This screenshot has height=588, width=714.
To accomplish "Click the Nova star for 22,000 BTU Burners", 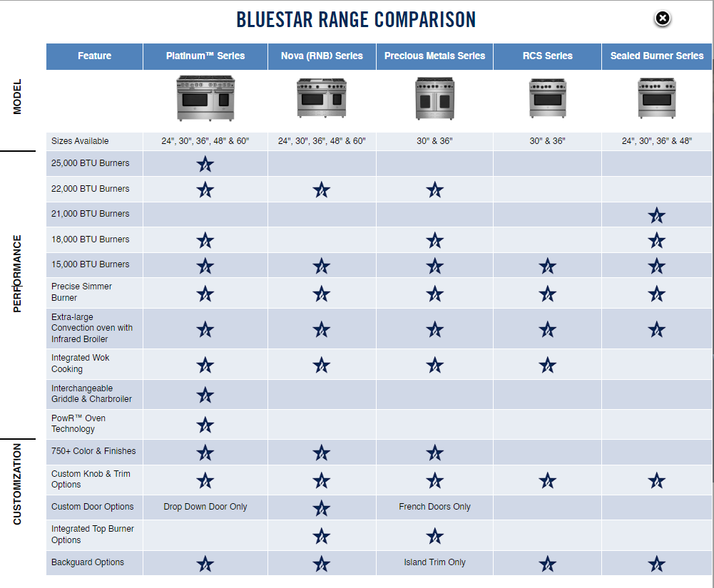I will point(322,190).
